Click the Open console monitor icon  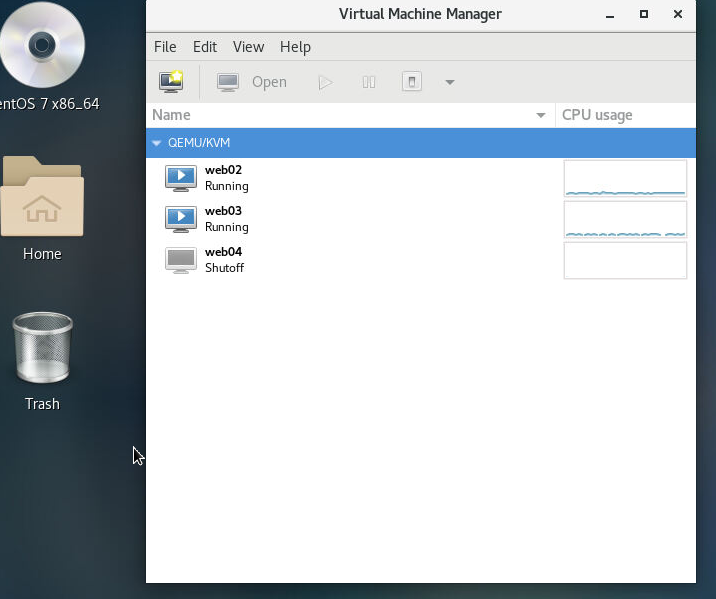click(x=227, y=83)
